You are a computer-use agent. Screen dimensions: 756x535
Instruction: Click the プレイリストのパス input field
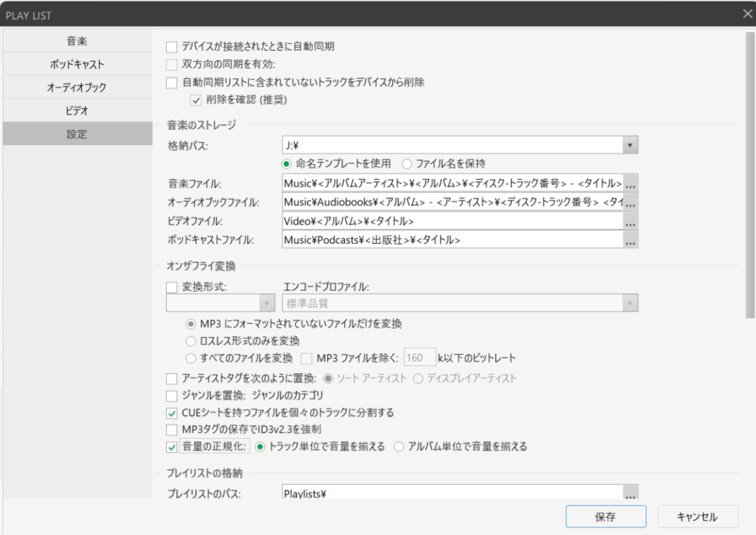click(x=452, y=493)
